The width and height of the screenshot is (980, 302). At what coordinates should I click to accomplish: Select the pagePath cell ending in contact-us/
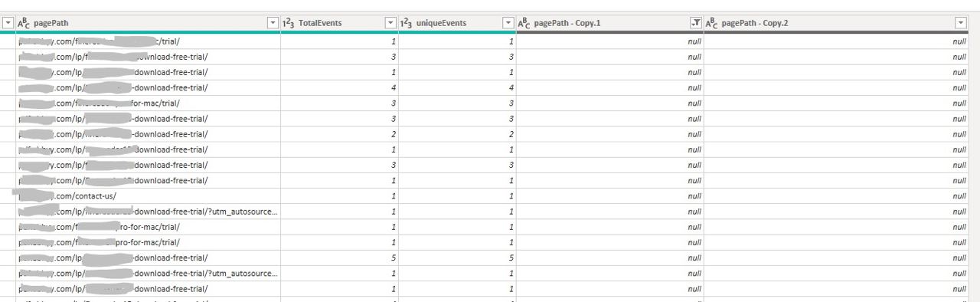tap(148, 196)
